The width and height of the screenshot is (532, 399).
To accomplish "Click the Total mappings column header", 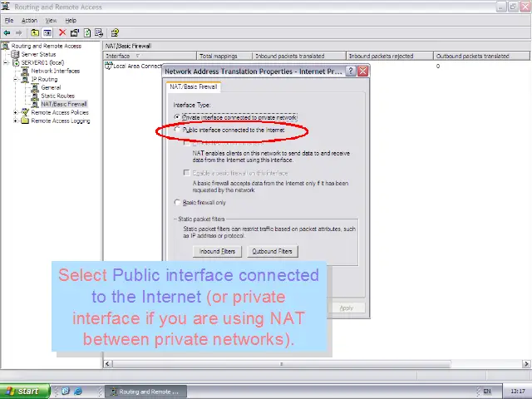I will pyautogui.click(x=224, y=56).
